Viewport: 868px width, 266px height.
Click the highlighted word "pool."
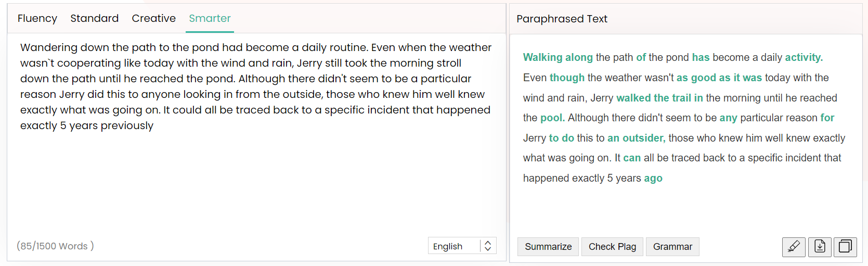click(552, 118)
